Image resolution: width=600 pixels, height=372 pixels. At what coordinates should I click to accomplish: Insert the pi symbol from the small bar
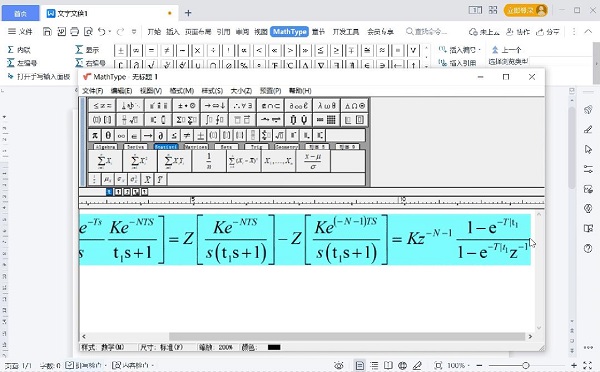(x=95, y=135)
